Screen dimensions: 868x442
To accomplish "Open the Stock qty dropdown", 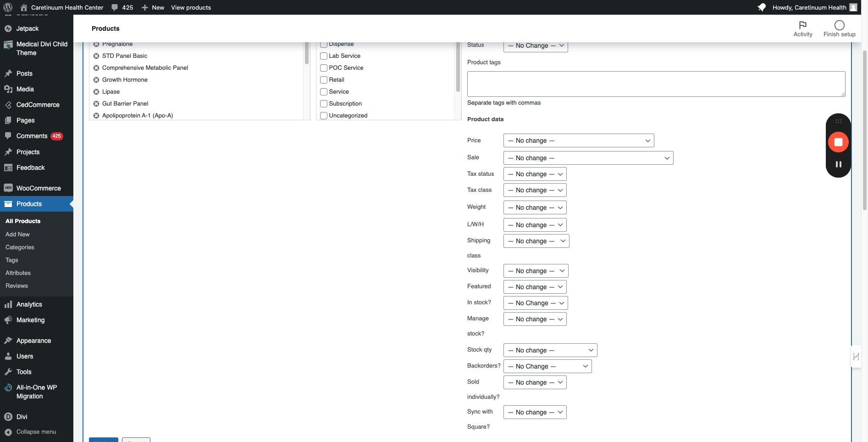I will point(550,350).
